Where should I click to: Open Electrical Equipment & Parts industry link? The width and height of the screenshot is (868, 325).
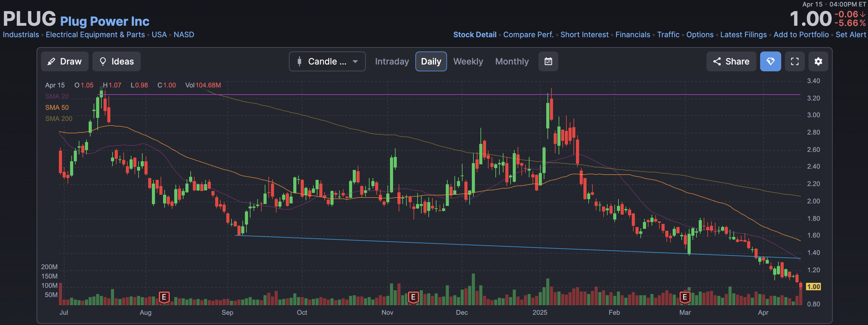pyautogui.click(x=95, y=35)
